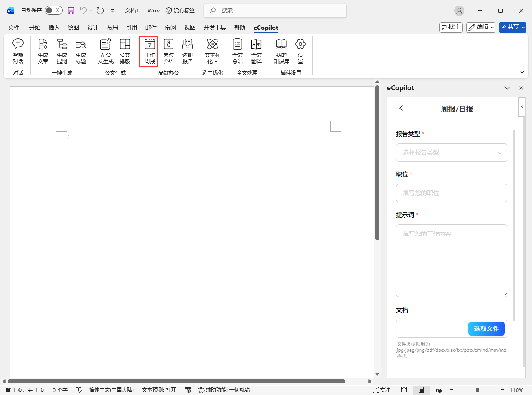Expand the 选择报告类型 dropdown

[x=452, y=152]
